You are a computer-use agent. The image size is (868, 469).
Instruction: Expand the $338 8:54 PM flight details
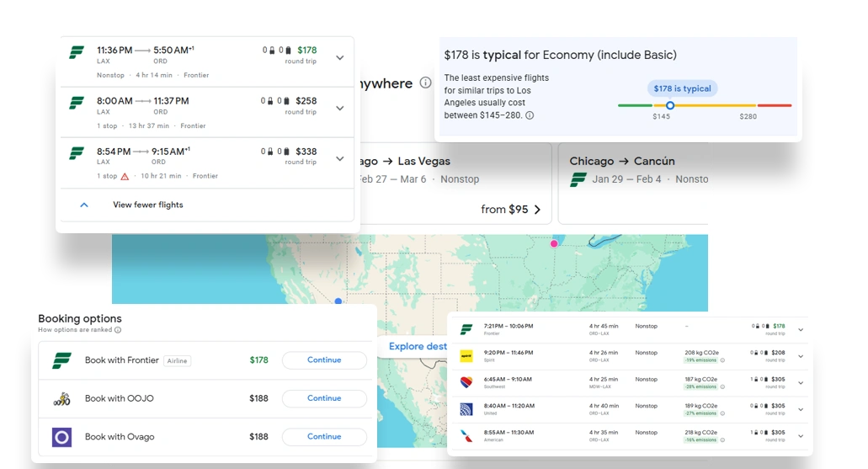click(340, 158)
